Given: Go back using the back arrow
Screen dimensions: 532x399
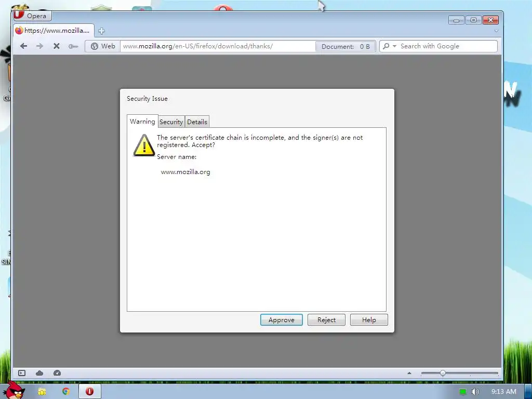Looking at the screenshot, I should (x=23, y=46).
